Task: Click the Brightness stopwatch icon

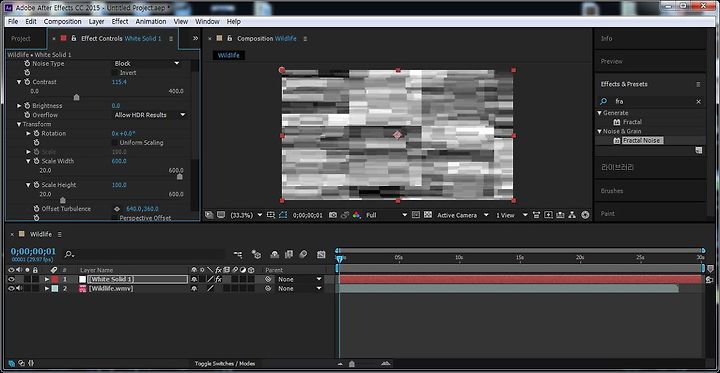Action: [27, 106]
